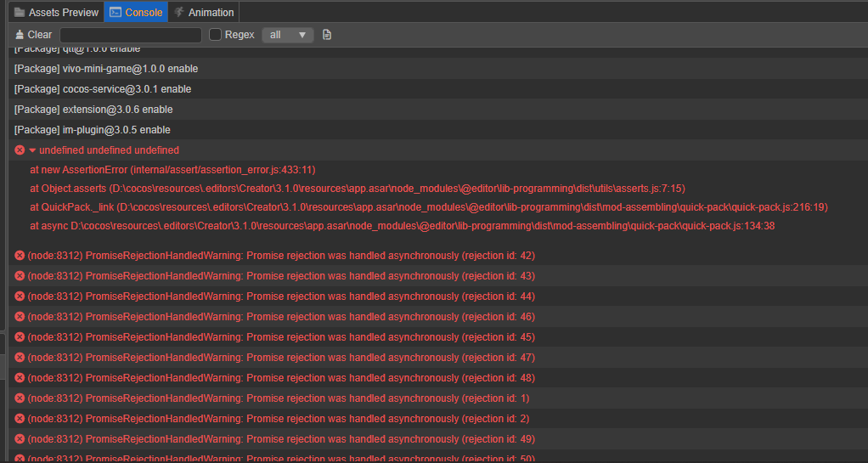Open the Animation tab

click(204, 12)
